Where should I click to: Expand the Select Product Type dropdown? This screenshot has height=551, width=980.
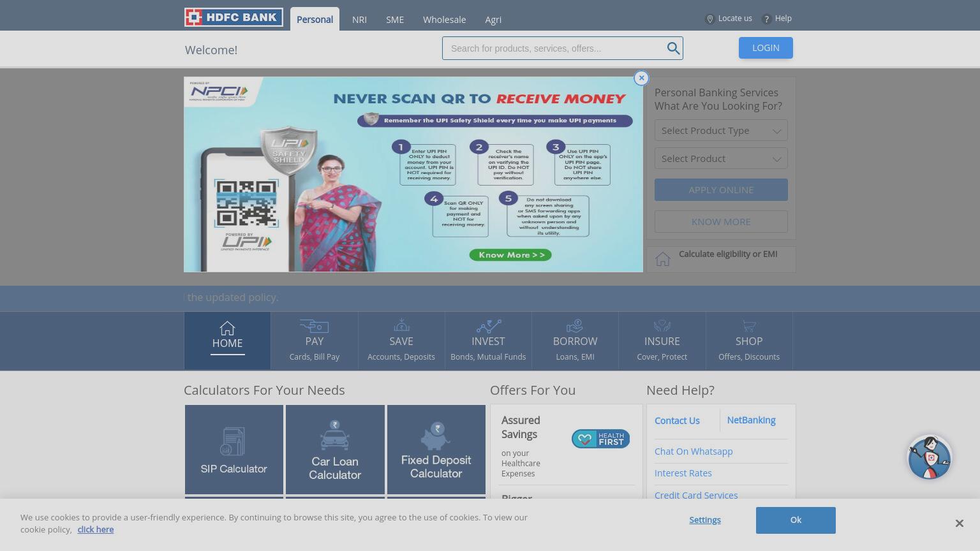[x=721, y=130]
